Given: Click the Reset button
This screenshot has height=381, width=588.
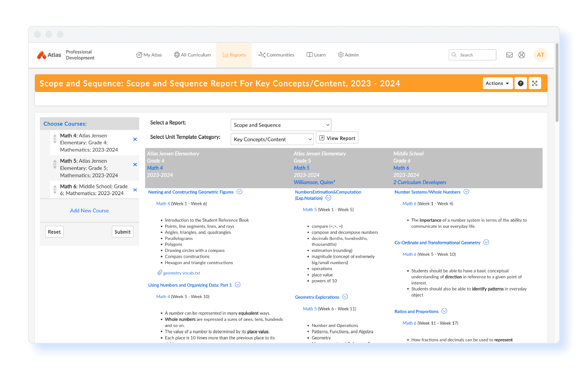Looking at the screenshot, I should [x=54, y=232].
